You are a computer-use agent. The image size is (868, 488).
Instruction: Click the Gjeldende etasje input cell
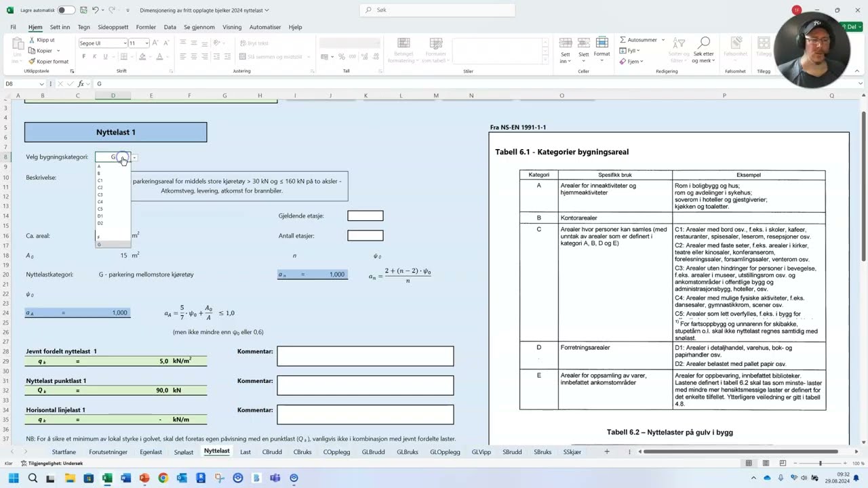[x=366, y=216]
